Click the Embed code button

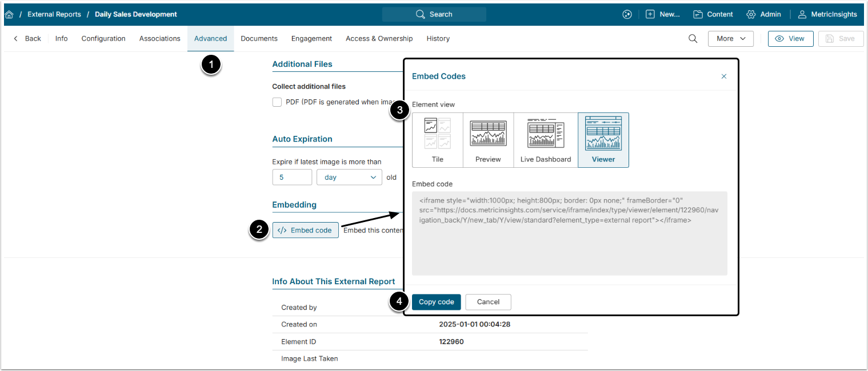coord(305,230)
